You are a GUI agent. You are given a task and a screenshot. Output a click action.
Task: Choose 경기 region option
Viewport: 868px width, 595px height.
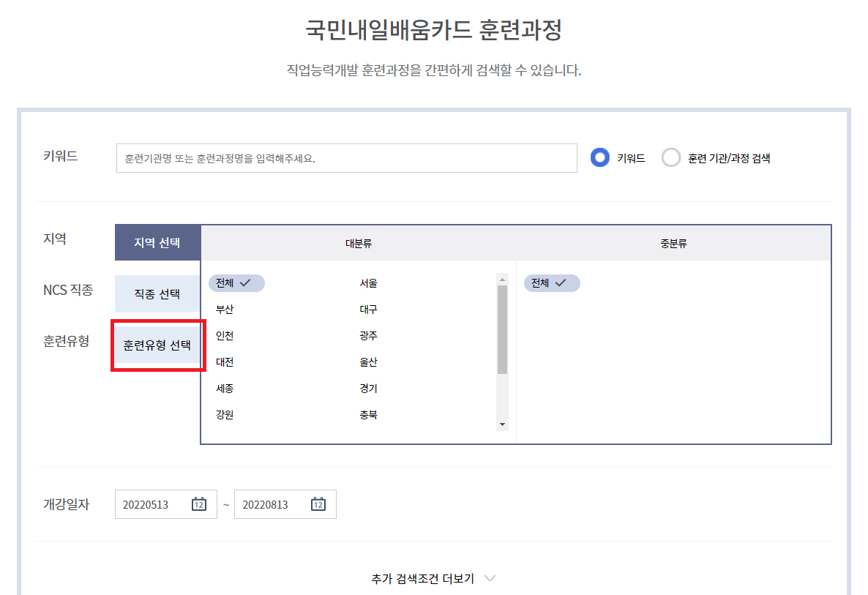369,388
